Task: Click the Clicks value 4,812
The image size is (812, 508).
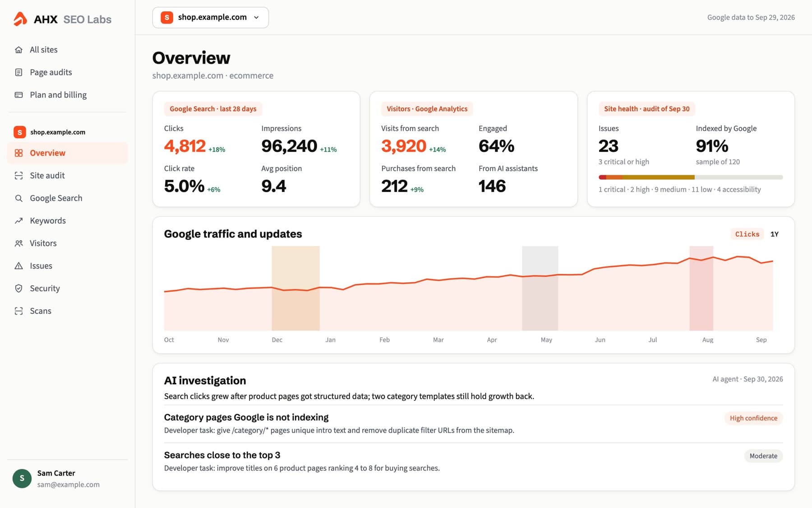Action: pos(185,146)
